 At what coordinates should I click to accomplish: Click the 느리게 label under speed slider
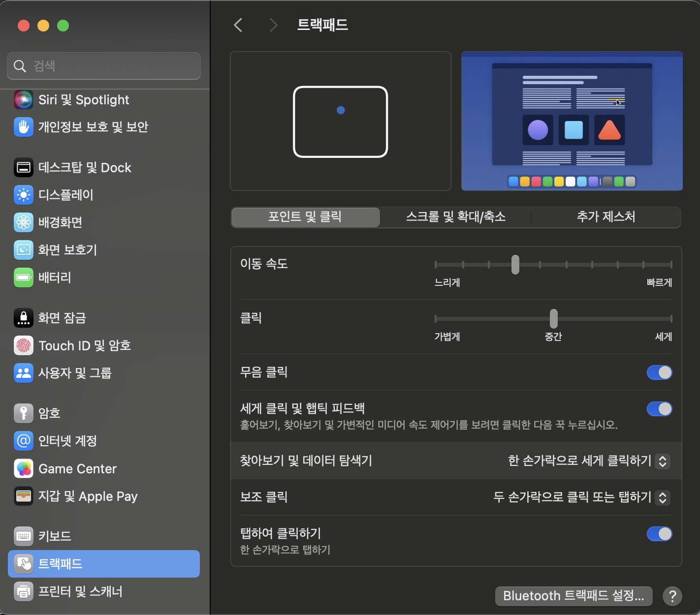pos(447,283)
